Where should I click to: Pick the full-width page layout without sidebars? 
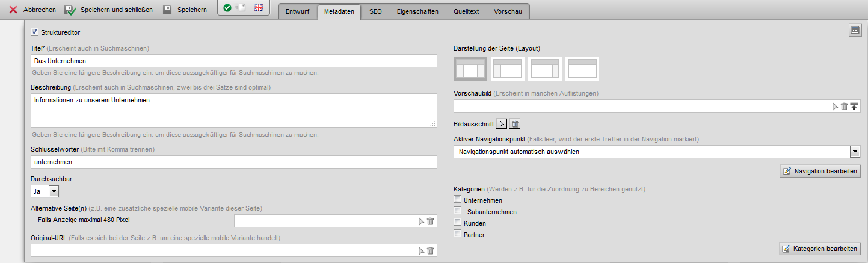click(582, 69)
